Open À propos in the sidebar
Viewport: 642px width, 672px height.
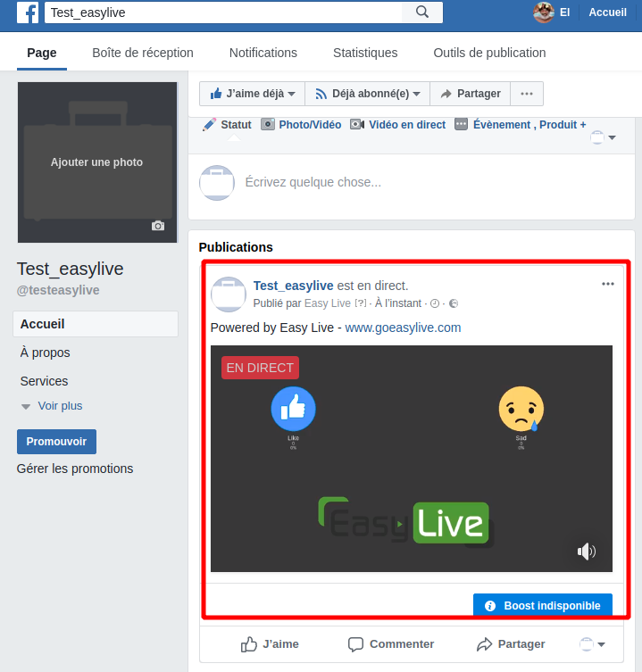pos(45,353)
